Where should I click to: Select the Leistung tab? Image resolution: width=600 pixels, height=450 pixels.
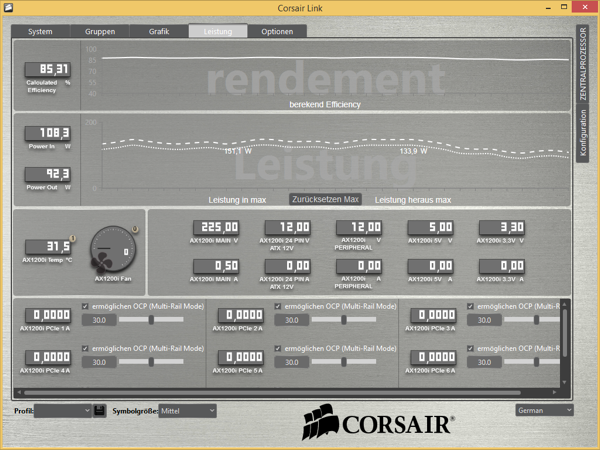218,31
